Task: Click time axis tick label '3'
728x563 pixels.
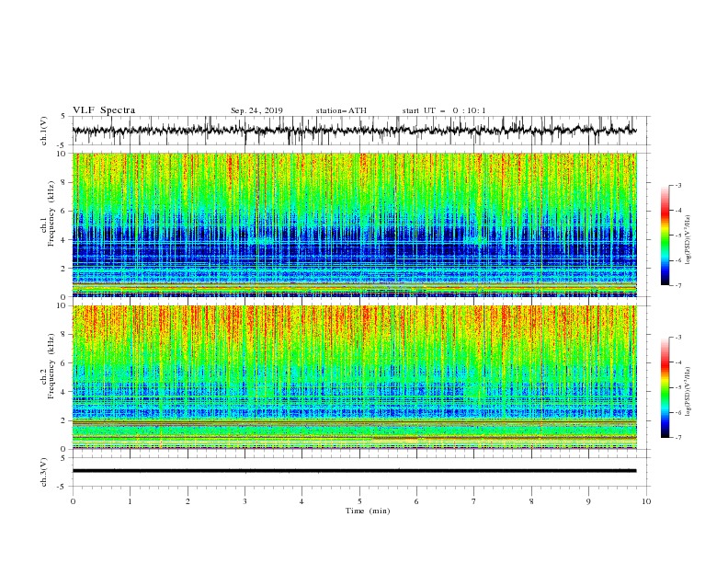Action: [x=245, y=501]
